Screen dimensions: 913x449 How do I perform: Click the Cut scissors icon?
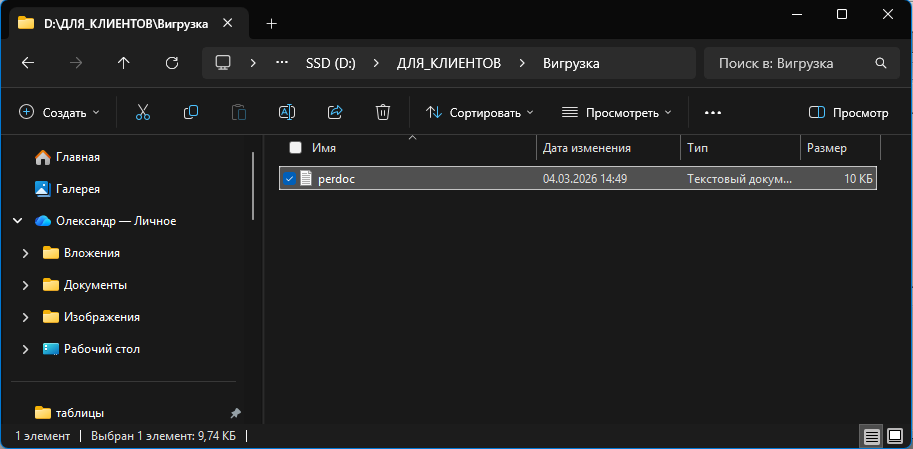(143, 113)
